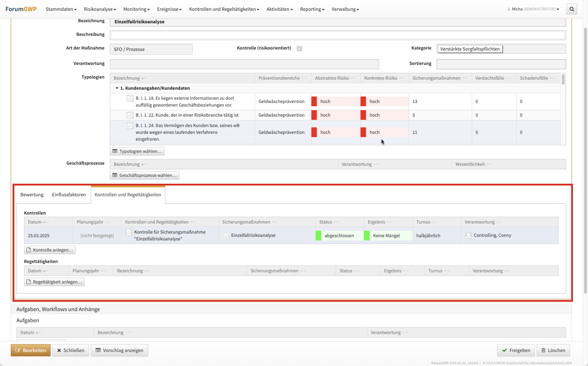Toggle the Kontrolle (risikoorientiert) checkbox

299,48
